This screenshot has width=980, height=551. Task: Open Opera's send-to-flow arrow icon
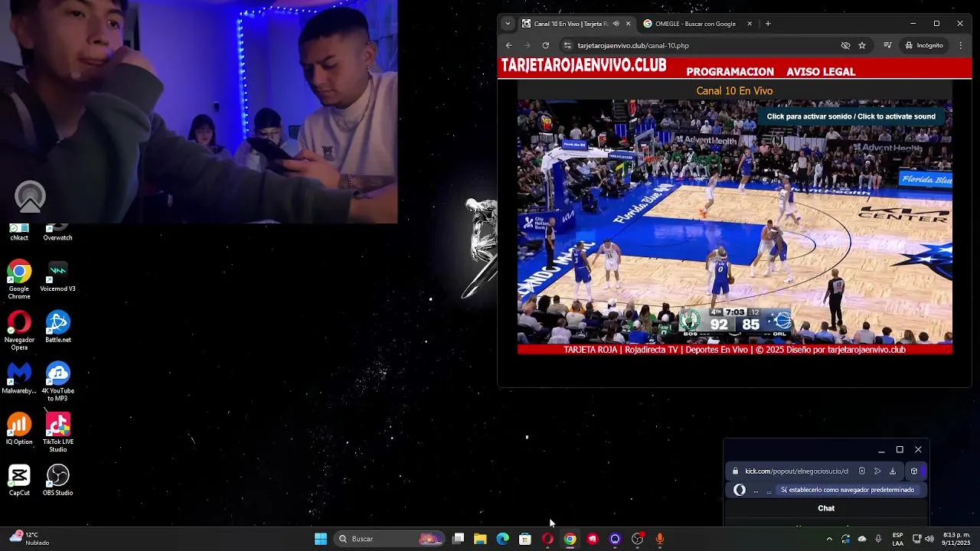click(877, 471)
